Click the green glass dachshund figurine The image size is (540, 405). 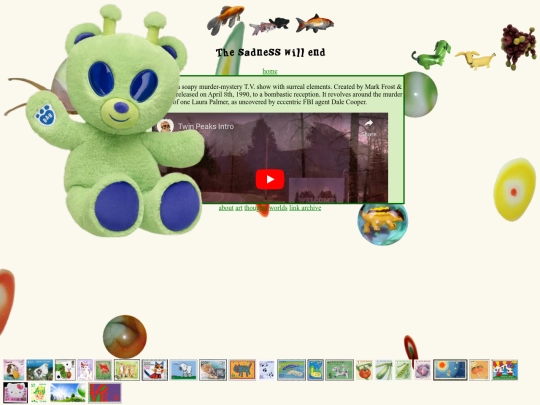click(432, 55)
